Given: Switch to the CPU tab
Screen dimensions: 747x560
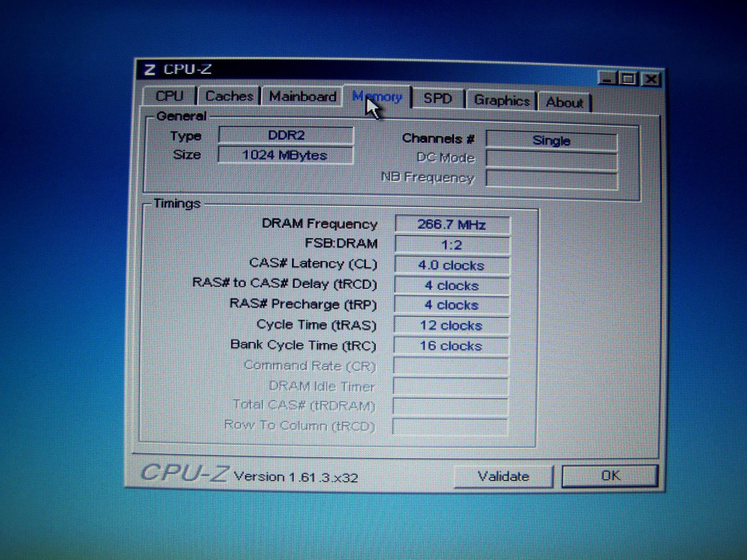Looking at the screenshot, I should coord(170,96).
